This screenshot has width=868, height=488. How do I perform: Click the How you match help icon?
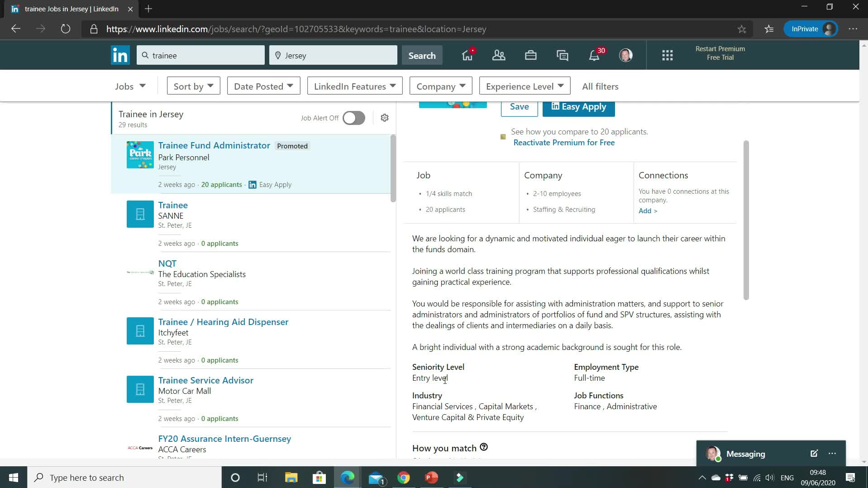click(484, 447)
